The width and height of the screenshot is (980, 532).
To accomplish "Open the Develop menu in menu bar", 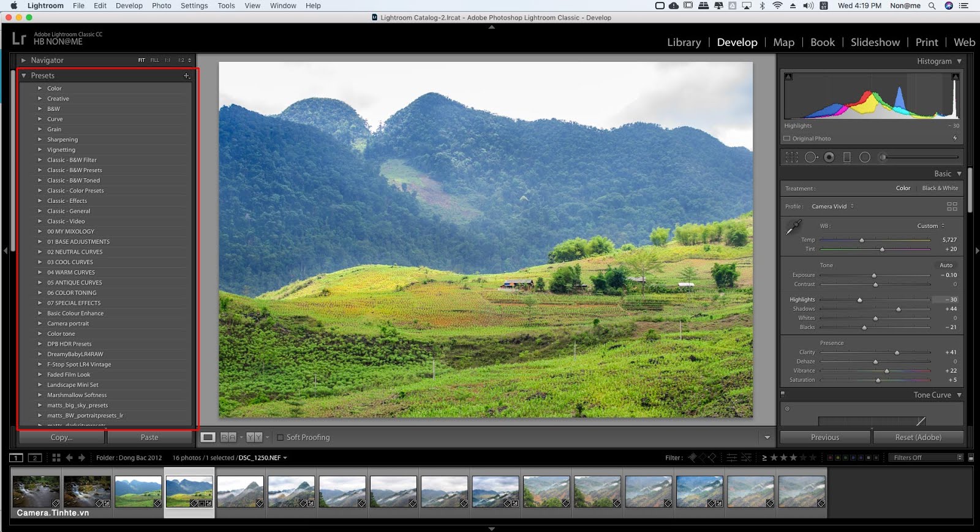I will [x=129, y=6].
